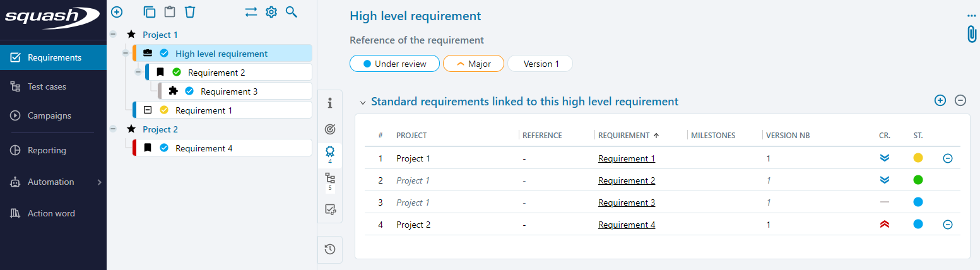Open the search magnifier in tree toolbar

[x=291, y=12]
